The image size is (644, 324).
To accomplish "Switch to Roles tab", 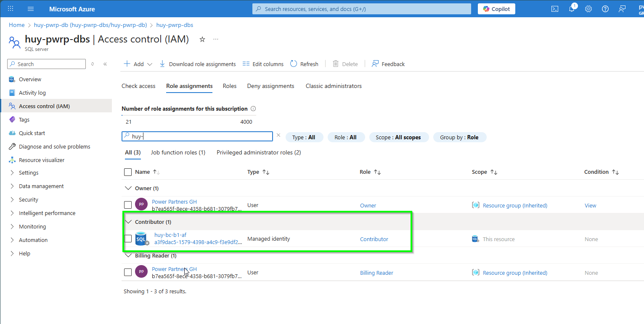I will [x=230, y=86].
